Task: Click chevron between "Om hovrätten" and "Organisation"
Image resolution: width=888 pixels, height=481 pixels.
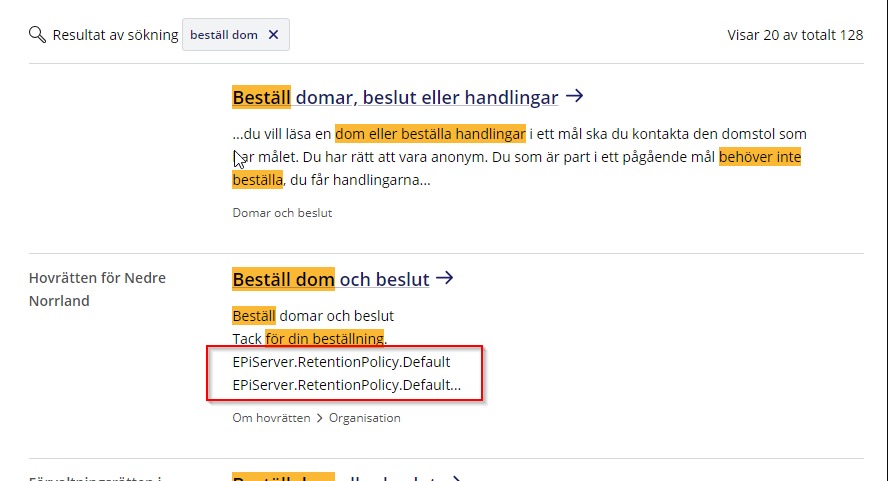Action: click(320, 418)
